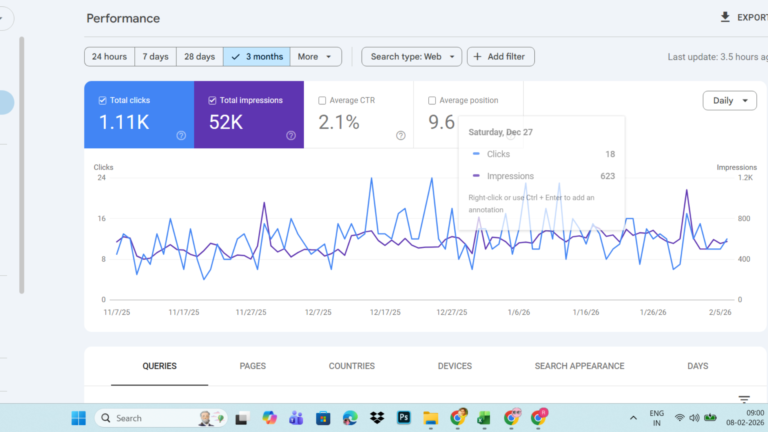Enable the Average CTR checkbox

point(322,100)
